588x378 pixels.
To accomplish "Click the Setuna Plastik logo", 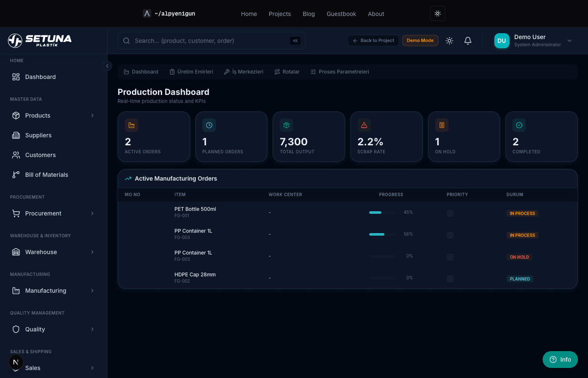I will pos(40,40).
